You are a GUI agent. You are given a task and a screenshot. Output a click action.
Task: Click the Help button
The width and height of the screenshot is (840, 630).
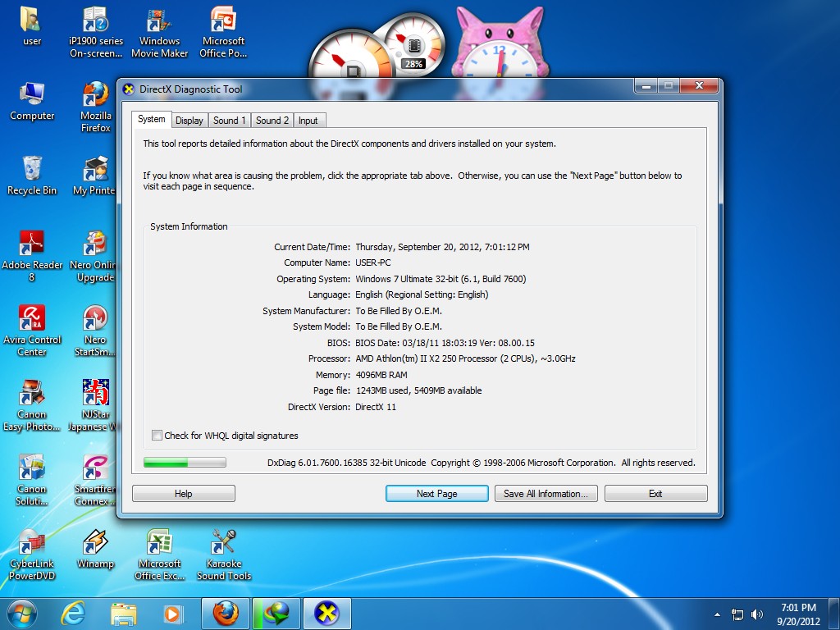[183, 493]
